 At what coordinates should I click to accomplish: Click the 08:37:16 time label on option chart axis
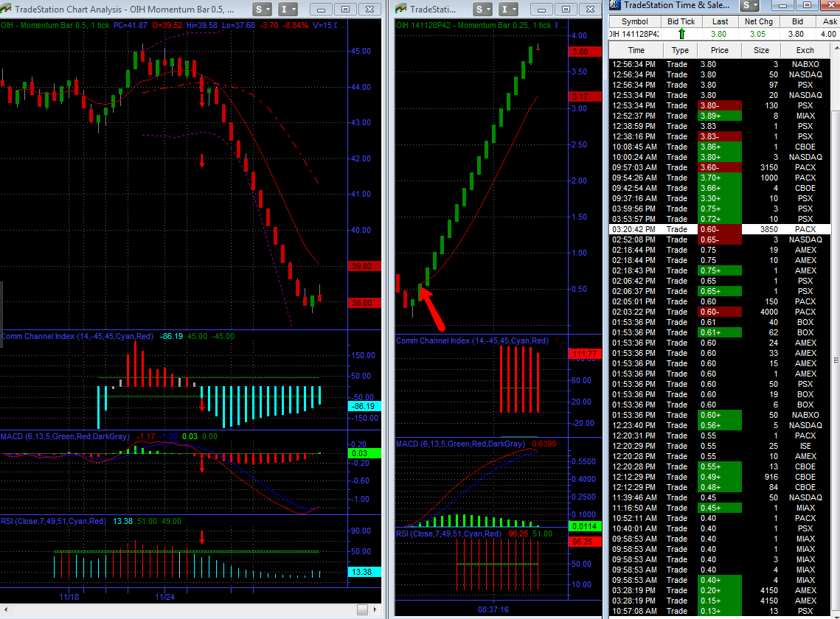tap(493, 609)
